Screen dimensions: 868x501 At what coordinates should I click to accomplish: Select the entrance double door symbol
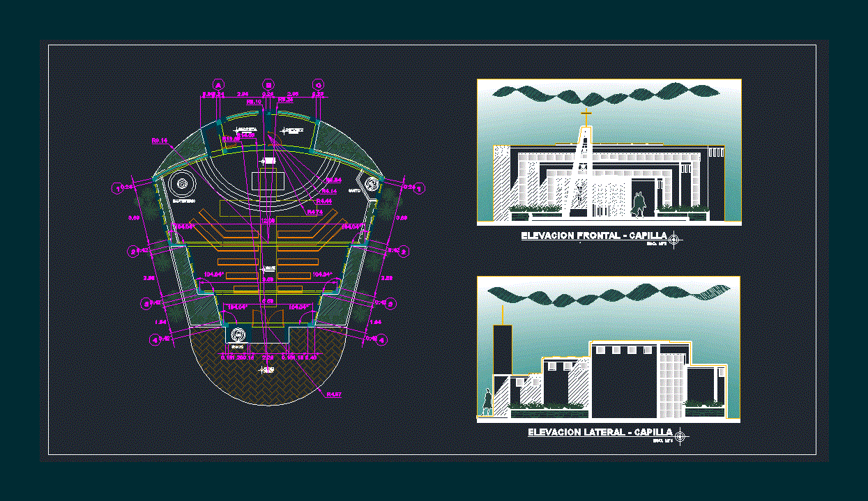pos(268,318)
